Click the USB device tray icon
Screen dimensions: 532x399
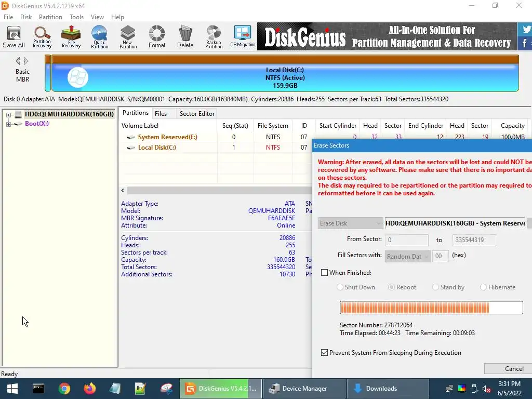[x=474, y=389]
